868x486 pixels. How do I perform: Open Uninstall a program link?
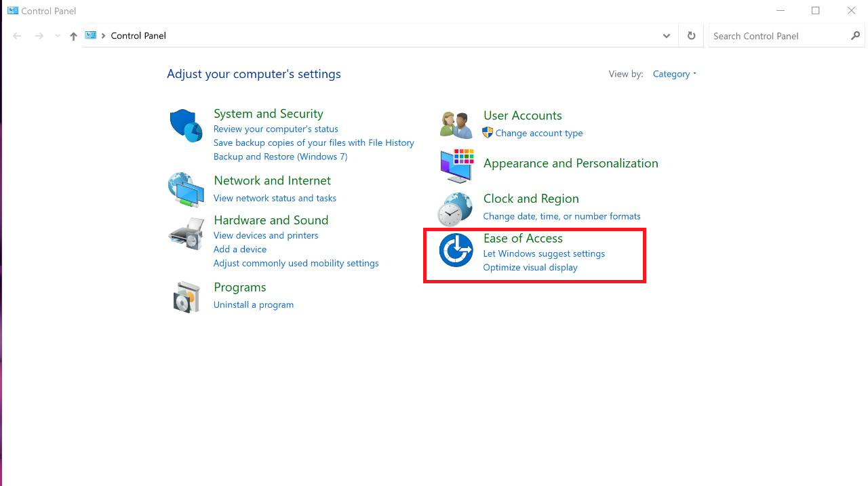pyautogui.click(x=254, y=304)
